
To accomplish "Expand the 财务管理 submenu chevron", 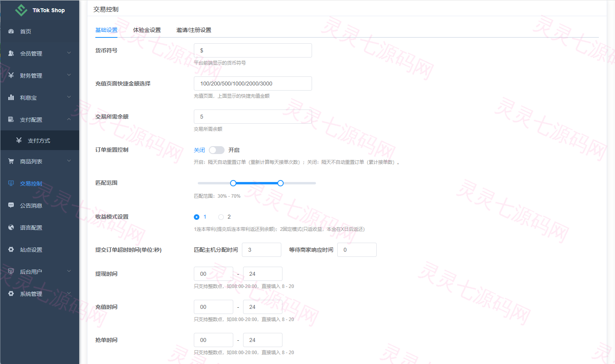I will pos(69,75).
